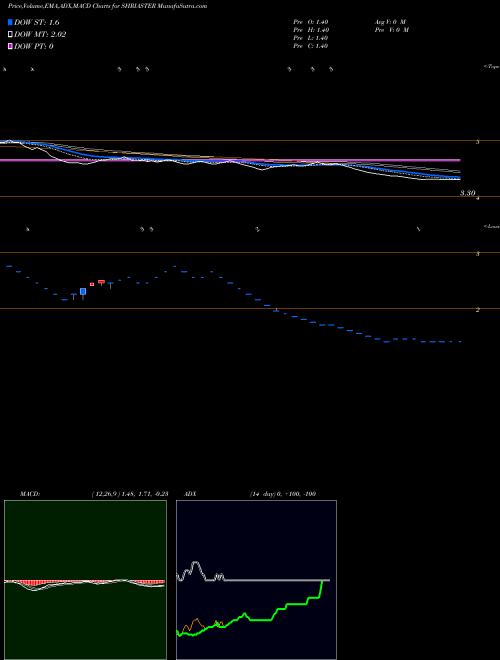Screen dimensions: 500x660
Task: Click the 'Pre V: 0 M' text
Action: click(391, 30)
